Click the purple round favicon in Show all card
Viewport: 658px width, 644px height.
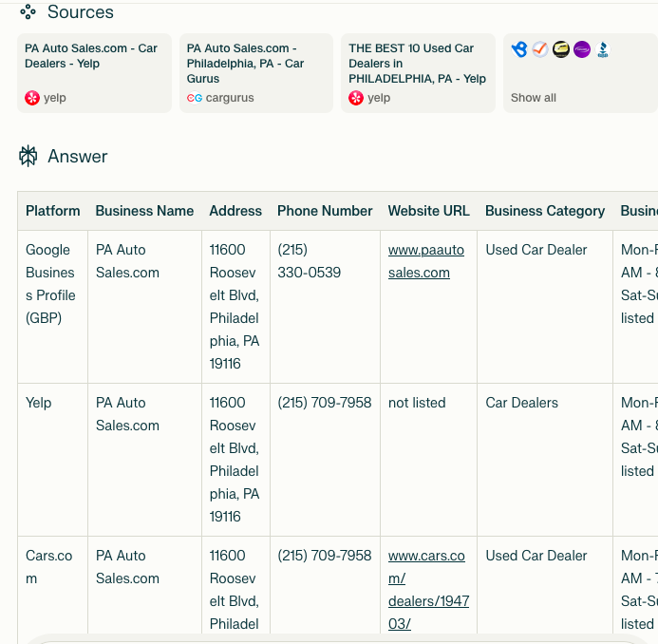point(582,49)
